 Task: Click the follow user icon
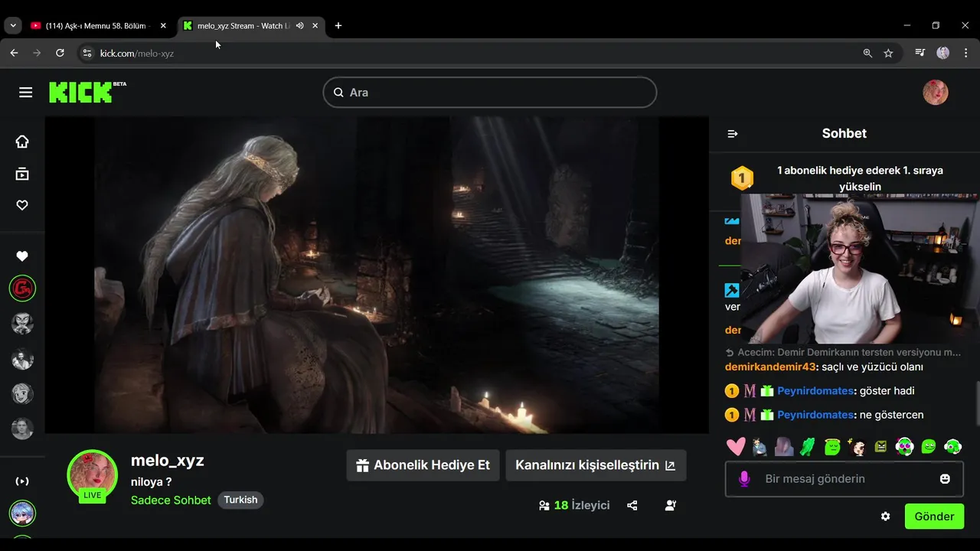671,506
